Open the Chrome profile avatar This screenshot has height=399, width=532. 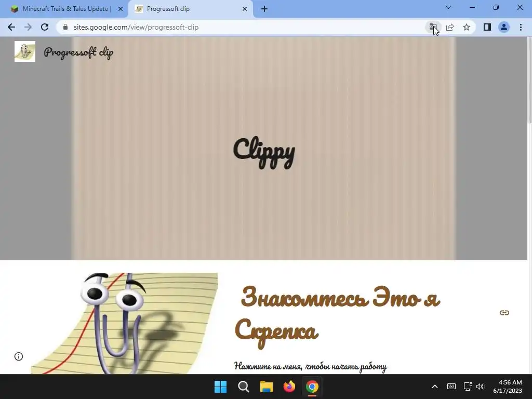point(504,27)
